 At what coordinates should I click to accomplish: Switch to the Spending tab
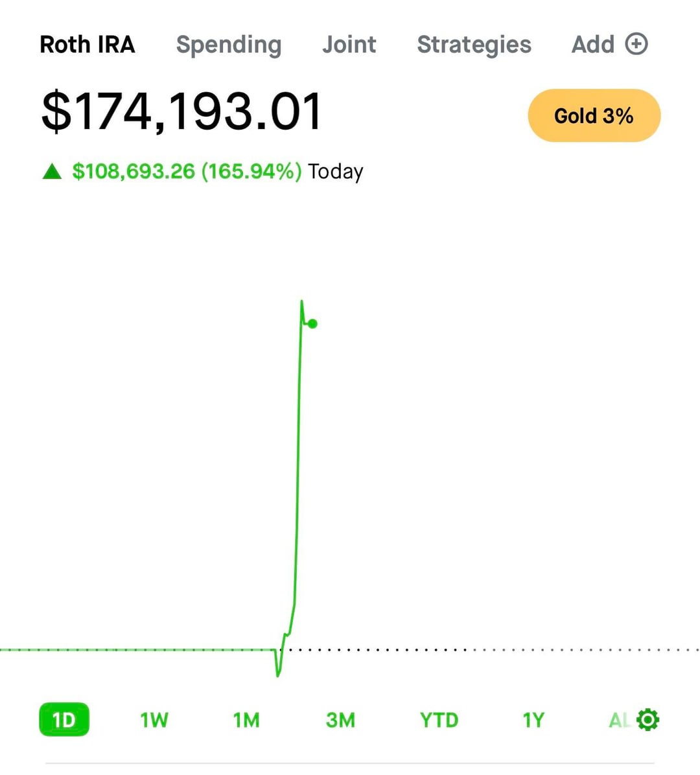(229, 45)
